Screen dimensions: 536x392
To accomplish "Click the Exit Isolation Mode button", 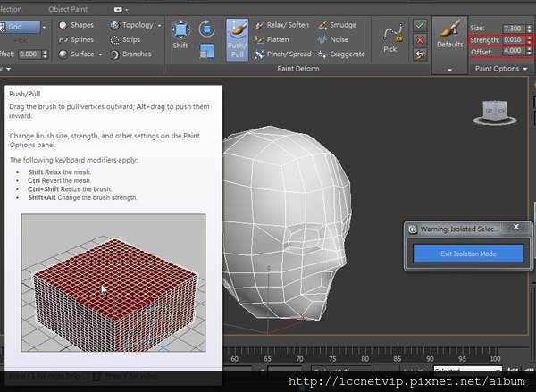I will click(x=467, y=254).
